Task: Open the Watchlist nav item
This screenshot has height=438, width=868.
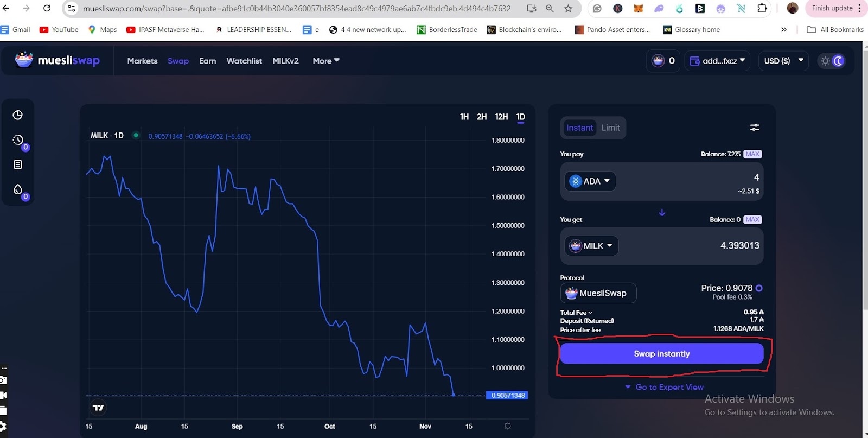Action: coord(244,61)
